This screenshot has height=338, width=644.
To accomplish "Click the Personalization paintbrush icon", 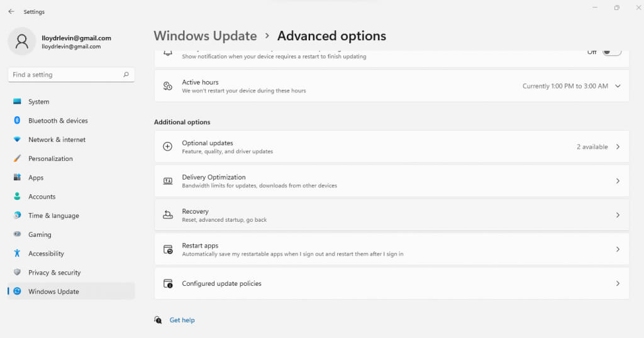I will click(17, 158).
